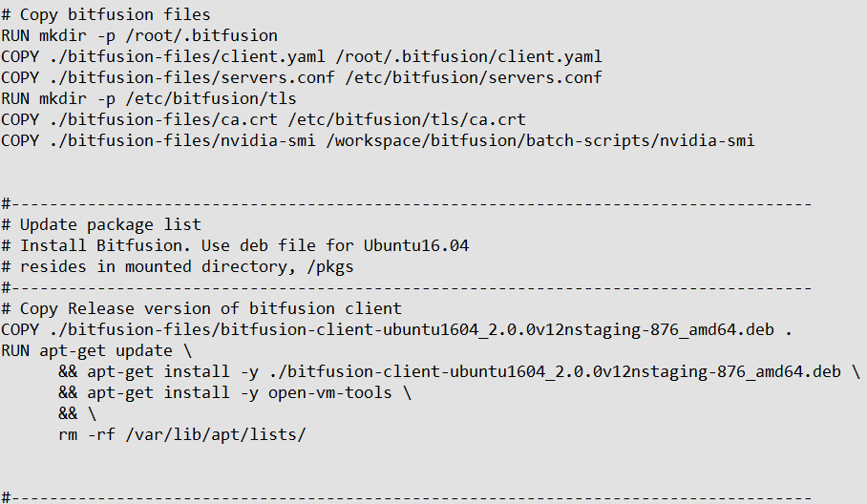Click the "RUN mkdir -p /root/.bitfusion" line

point(139,35)
